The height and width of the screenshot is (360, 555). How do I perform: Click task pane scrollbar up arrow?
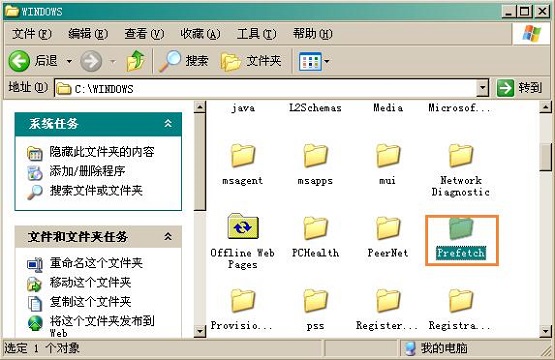pos(200,107)
